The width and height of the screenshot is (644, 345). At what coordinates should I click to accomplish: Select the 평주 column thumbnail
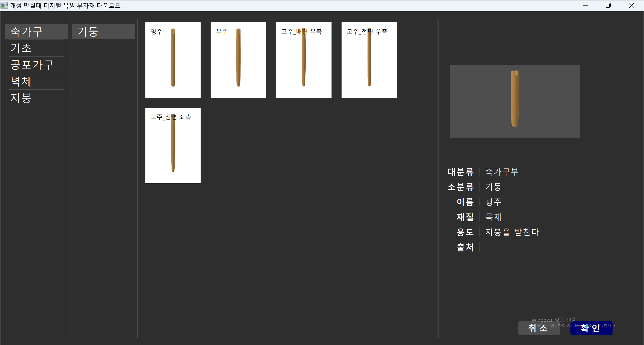[x=173, y=60]
